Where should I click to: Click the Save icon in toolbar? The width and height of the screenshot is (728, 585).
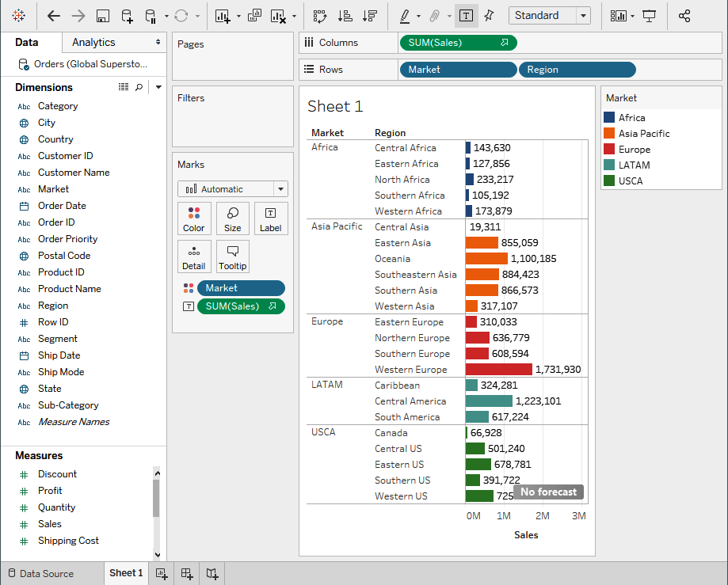[103, 17]
